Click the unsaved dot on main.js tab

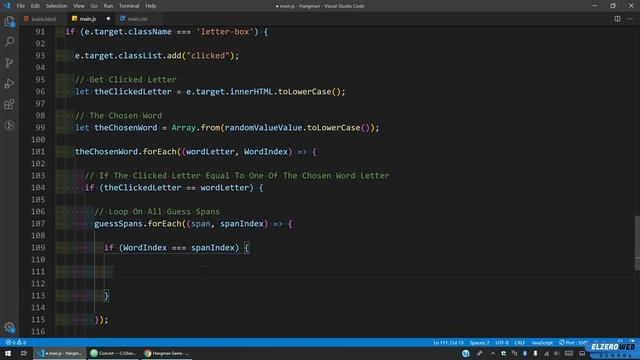click(108, 19)
